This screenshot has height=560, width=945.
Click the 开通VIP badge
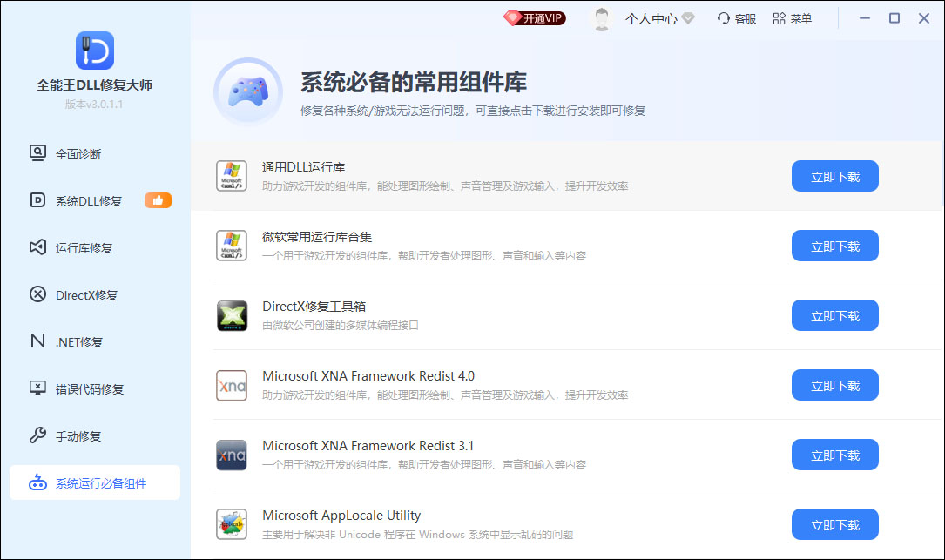[x=535, y=18]
